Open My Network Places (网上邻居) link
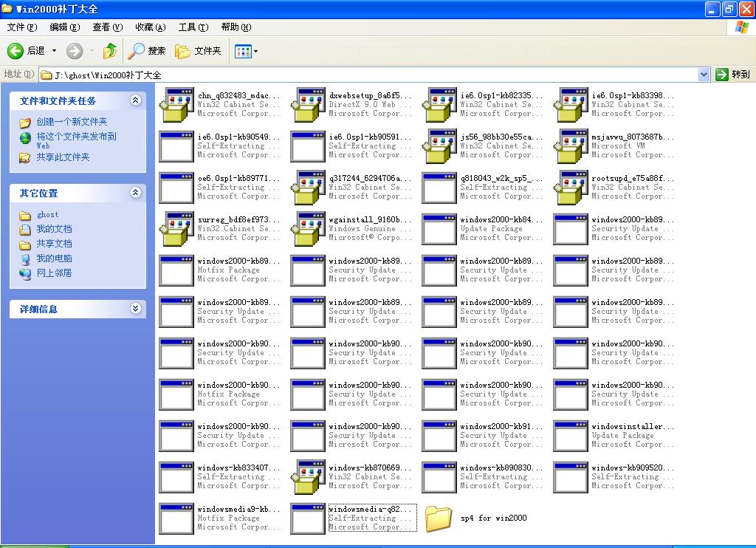Image resolution: width=756 pixels, height=548 pixels. point(54,273)
